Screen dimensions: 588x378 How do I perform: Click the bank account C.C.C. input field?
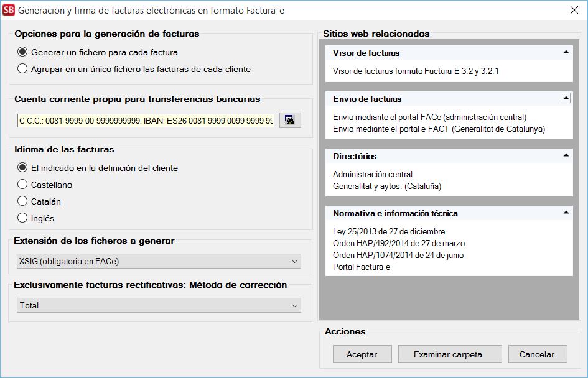click(146, 121)
